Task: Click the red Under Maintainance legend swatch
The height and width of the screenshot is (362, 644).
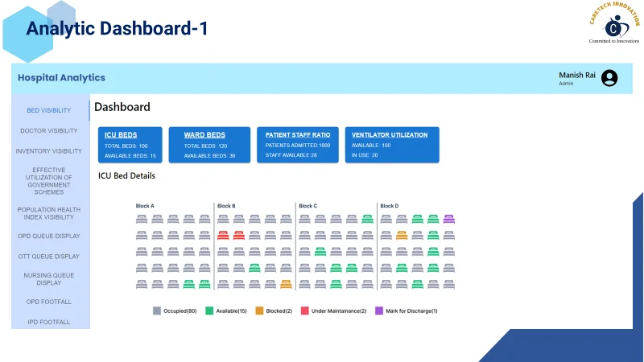Action: pyautogui.click(x=305, y=311)
